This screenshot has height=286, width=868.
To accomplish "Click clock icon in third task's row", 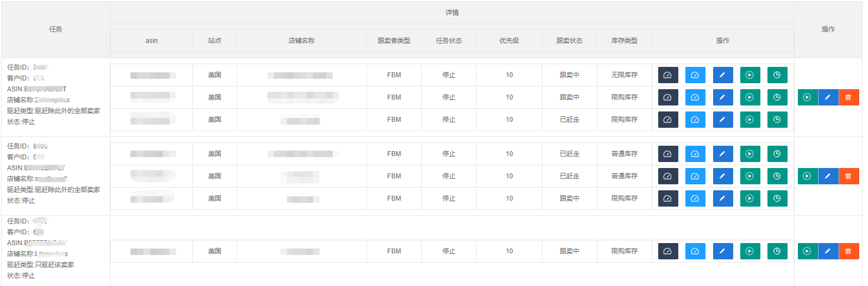I will coord(777,251).
